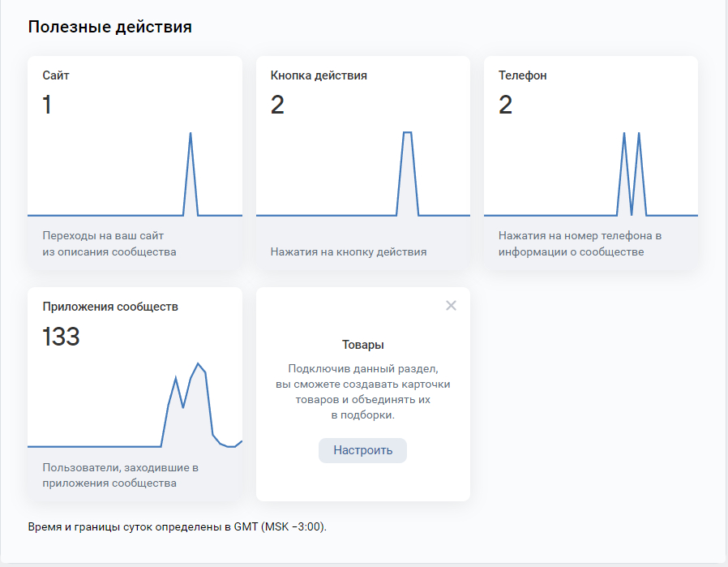Click the number 133 counter
Image resolution: width=728 pixels, height=567 pixels.
pos(61,337)
